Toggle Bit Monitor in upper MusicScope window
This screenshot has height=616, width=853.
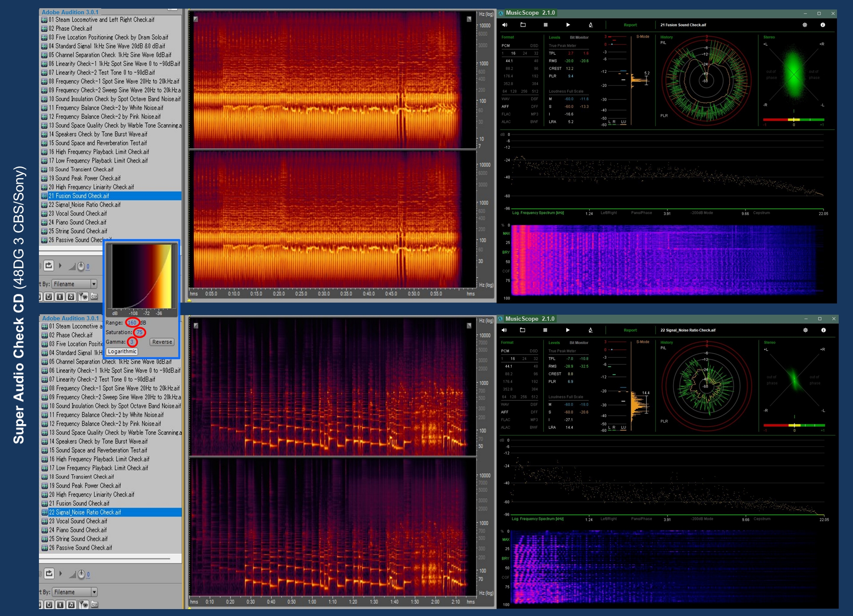[x=579, y=38]
